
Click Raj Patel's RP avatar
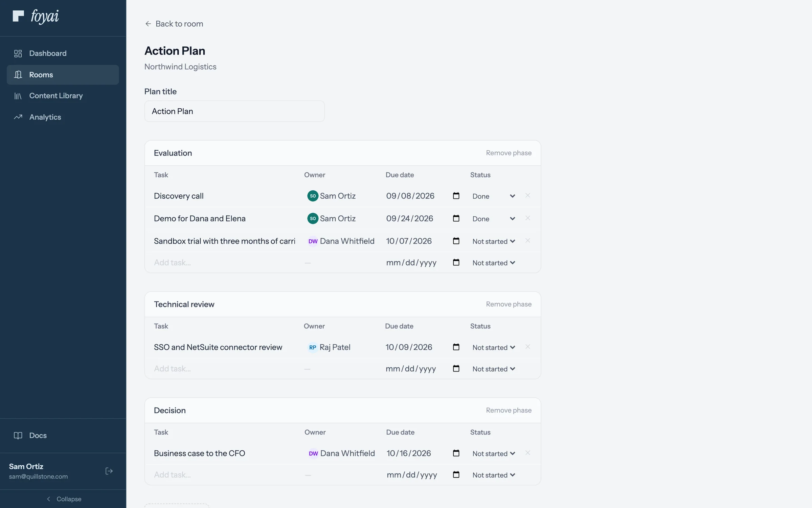click(x=313, y=347)
